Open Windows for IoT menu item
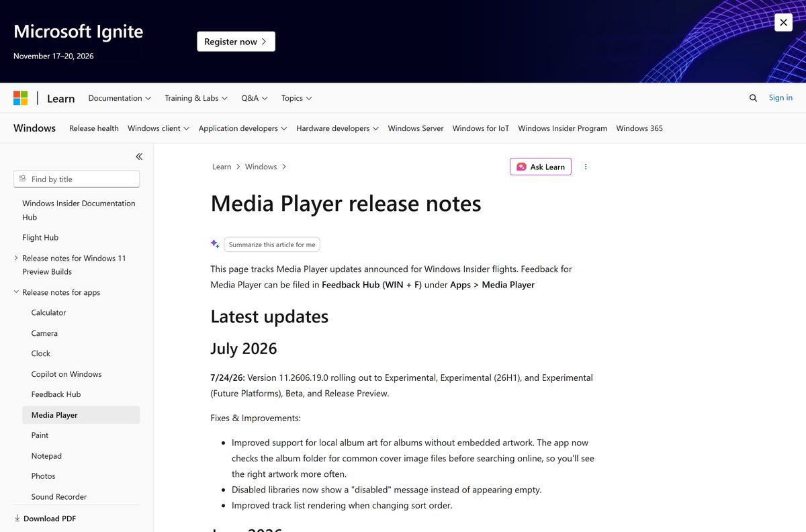806x532 pixels. [481, 128]
